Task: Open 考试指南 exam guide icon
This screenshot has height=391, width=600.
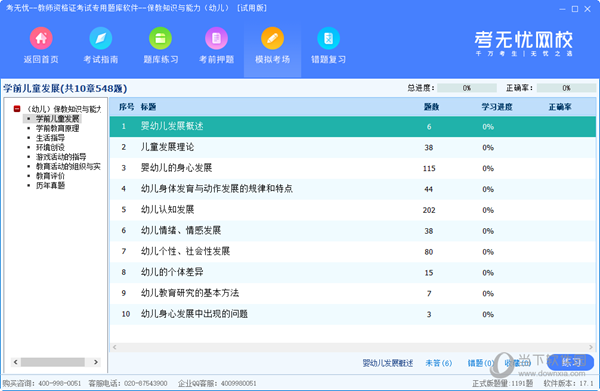Action: point(101,38)
